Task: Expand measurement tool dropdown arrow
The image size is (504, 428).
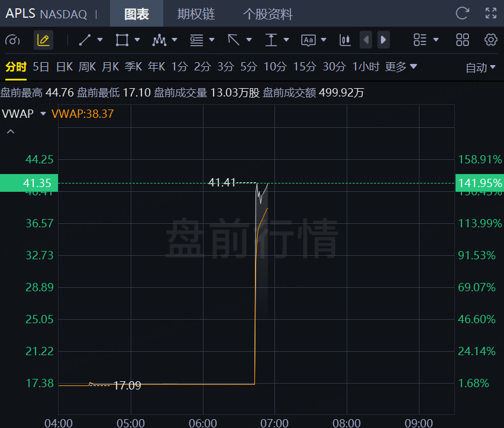Action: [x=286, y=40]
